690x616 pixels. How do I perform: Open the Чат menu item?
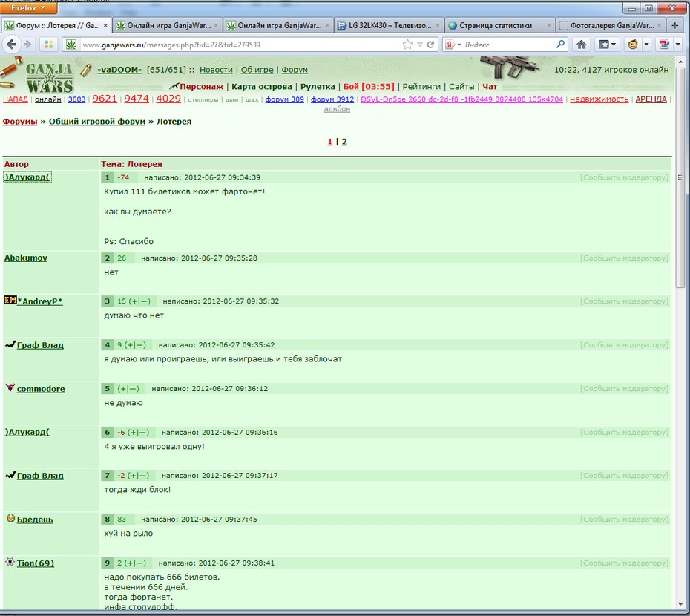pos(490,87)
